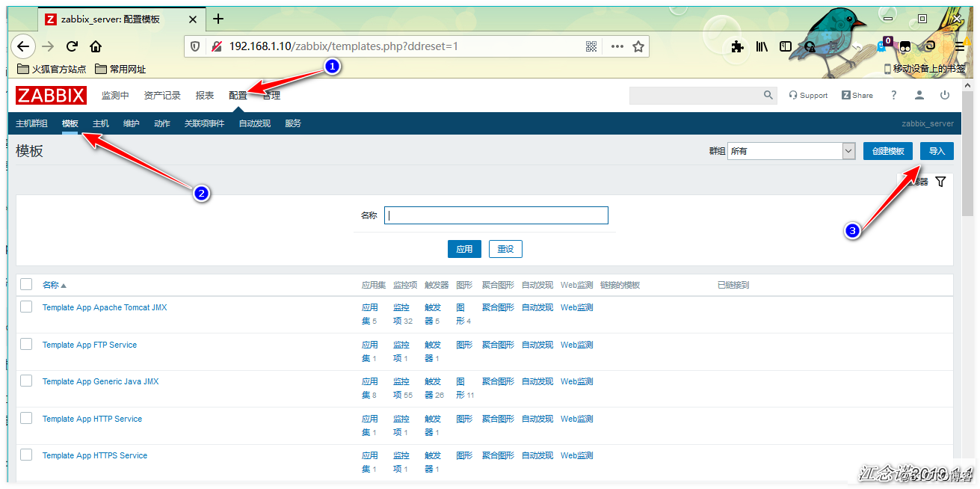Open the user profile icon
The image size is (980, 489).
[919, 95]
